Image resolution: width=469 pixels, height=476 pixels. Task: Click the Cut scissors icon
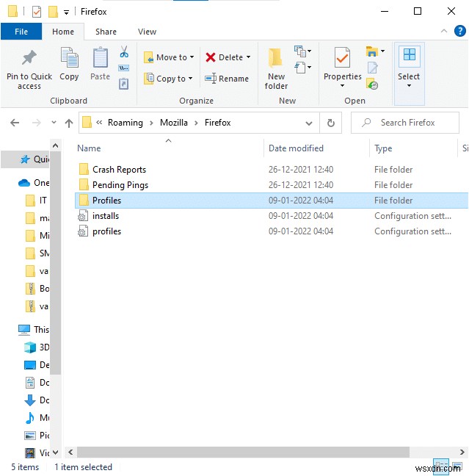(x=124, y=51)
